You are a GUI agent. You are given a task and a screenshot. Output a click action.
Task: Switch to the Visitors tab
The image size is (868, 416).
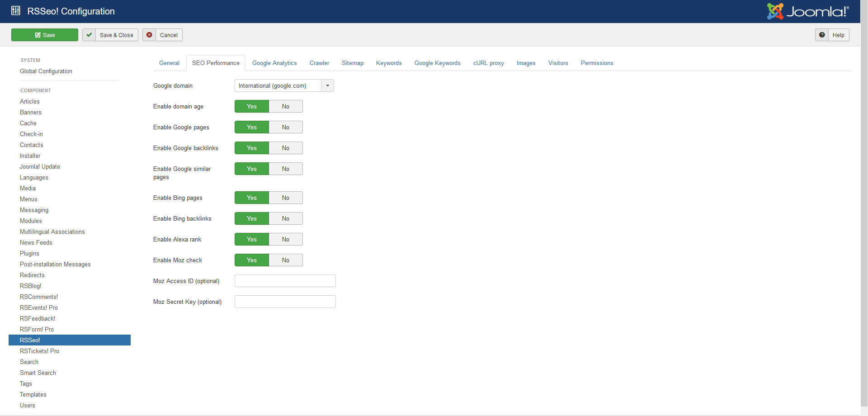[558, 63]
